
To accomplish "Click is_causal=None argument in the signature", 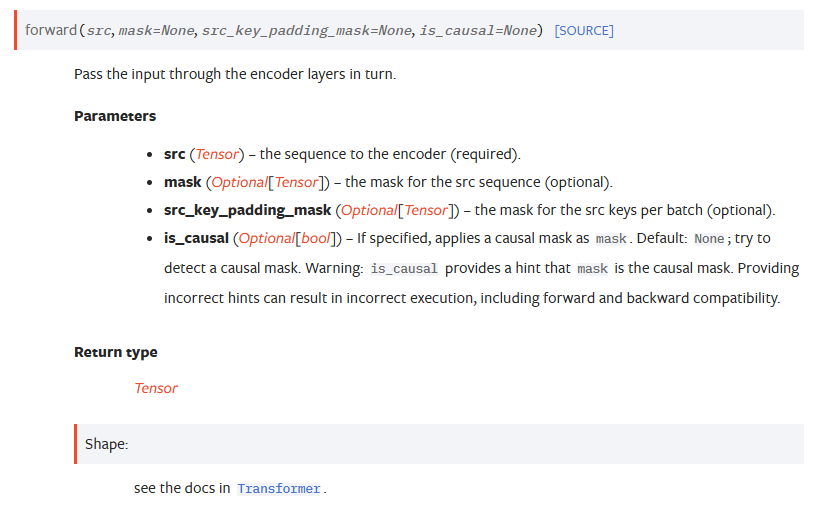I will 478,31.
